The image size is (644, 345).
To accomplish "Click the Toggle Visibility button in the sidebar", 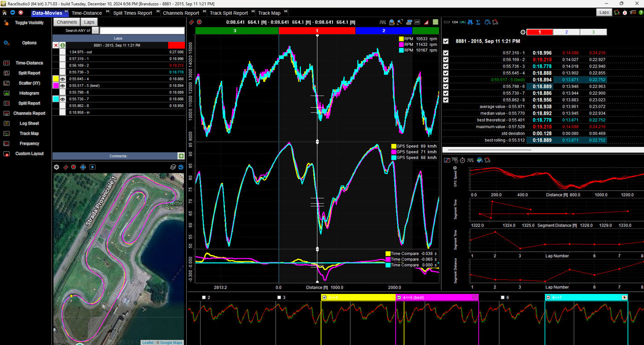I will pos(29,23).
